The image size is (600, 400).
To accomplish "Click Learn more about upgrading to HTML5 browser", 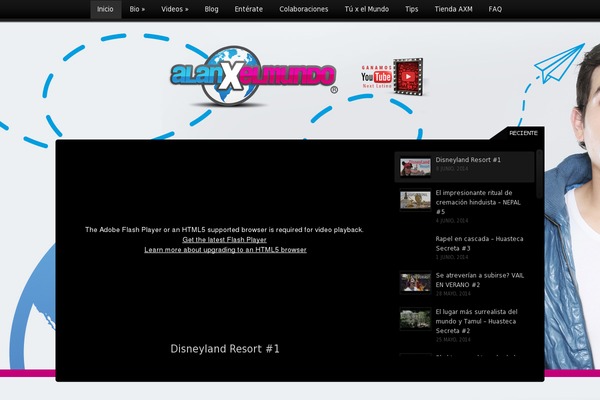I will [225, 250].
